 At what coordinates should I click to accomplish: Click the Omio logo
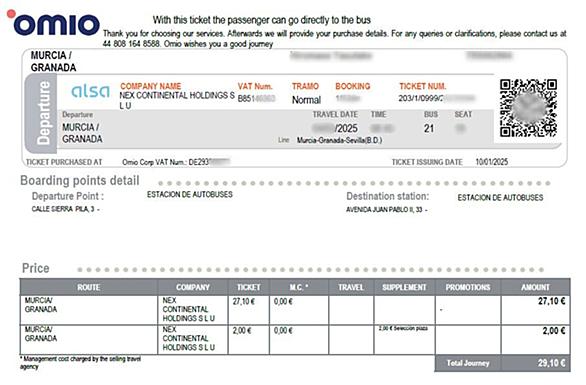[53, 22]
